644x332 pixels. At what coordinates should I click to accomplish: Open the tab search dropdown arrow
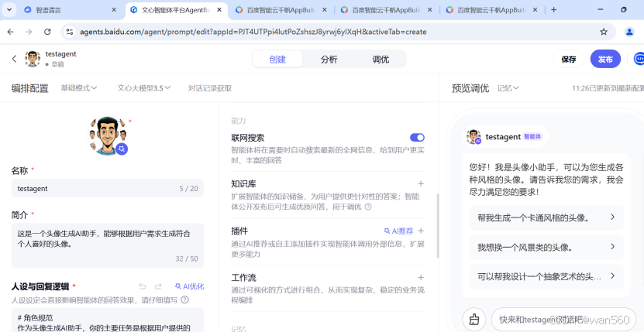coord(9,10)
